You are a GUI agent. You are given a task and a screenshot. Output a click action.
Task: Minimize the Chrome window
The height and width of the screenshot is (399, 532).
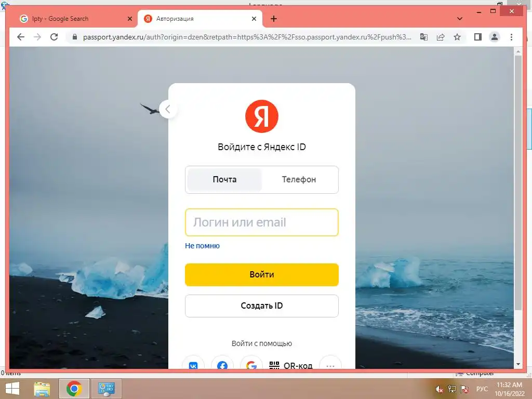pos(478,12)
